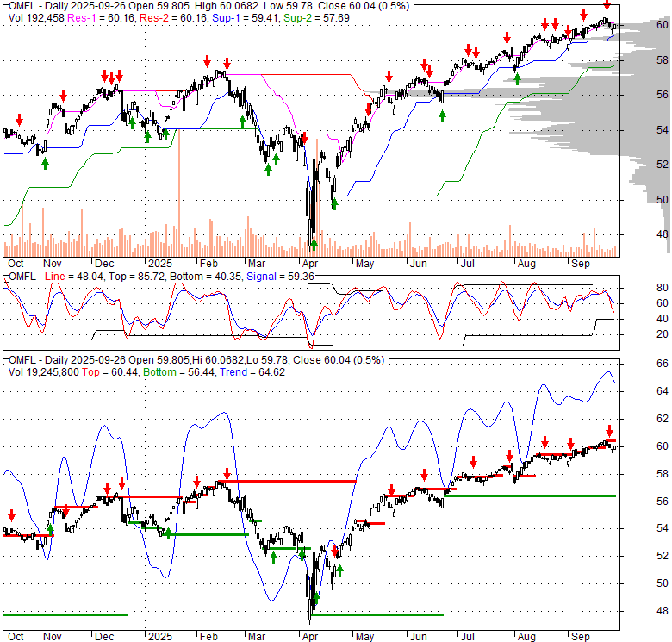The width and height of the screenshot is (672, 642).
Task: Click the latest red sell arrow in late September on top chart
Action: (x=607, y=5)
